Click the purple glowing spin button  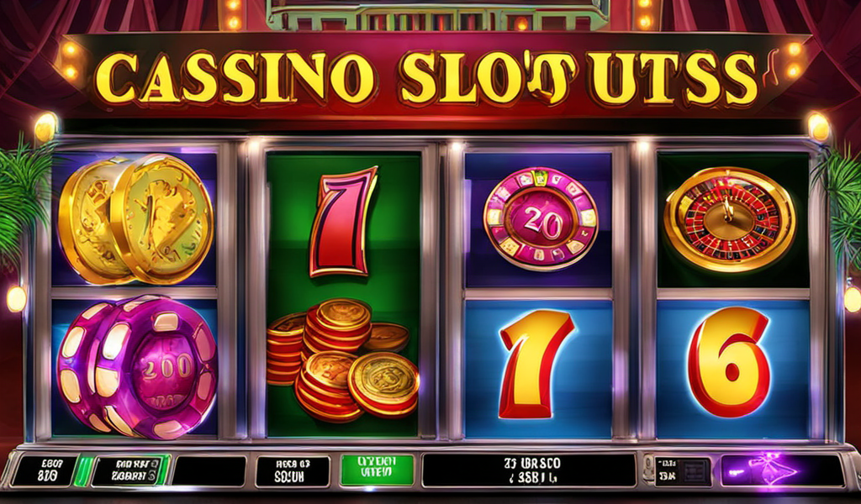pyautogui.click(x=783, y=471)
